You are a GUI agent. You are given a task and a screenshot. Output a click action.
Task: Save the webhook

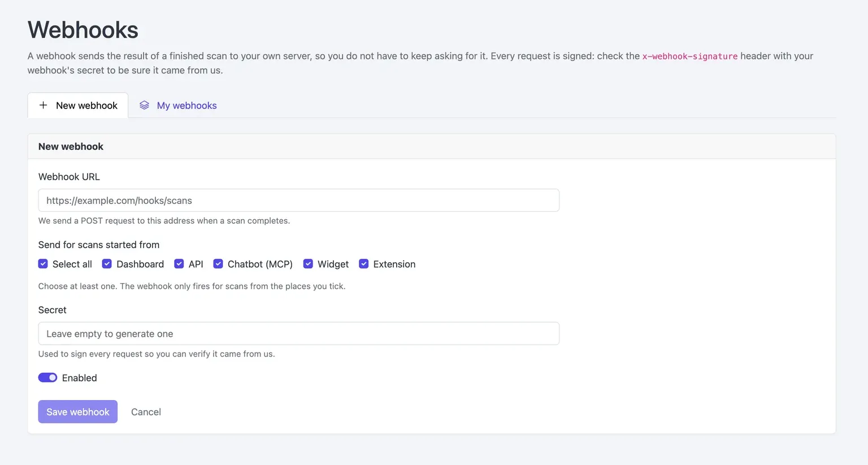click(x=78, y=412)
